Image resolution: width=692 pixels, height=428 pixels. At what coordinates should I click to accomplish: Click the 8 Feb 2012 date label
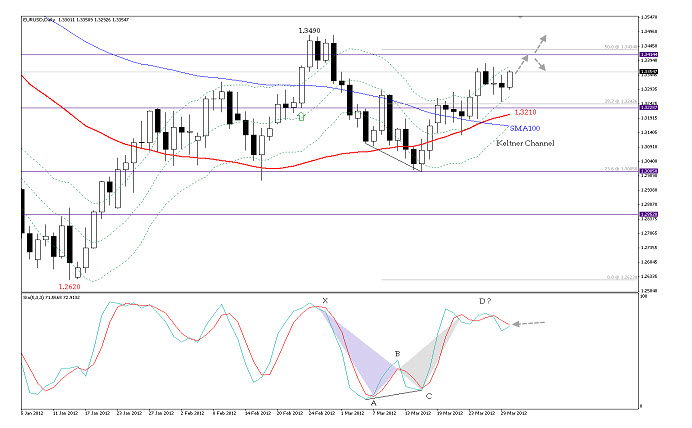(225, 413)
